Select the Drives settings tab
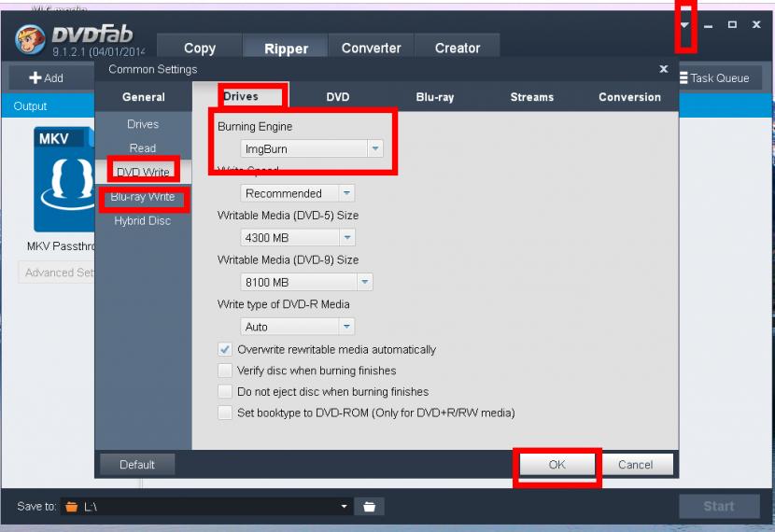 (x=241, y=96)
